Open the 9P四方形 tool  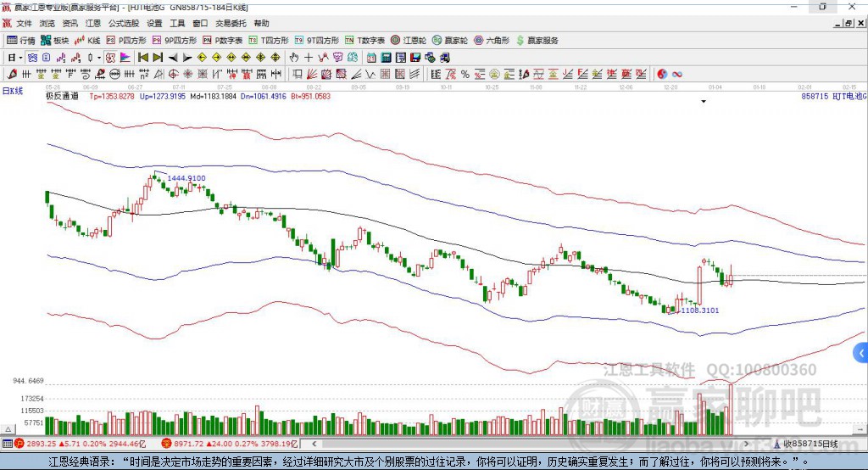pyautogui.click(x=175, y=41)
